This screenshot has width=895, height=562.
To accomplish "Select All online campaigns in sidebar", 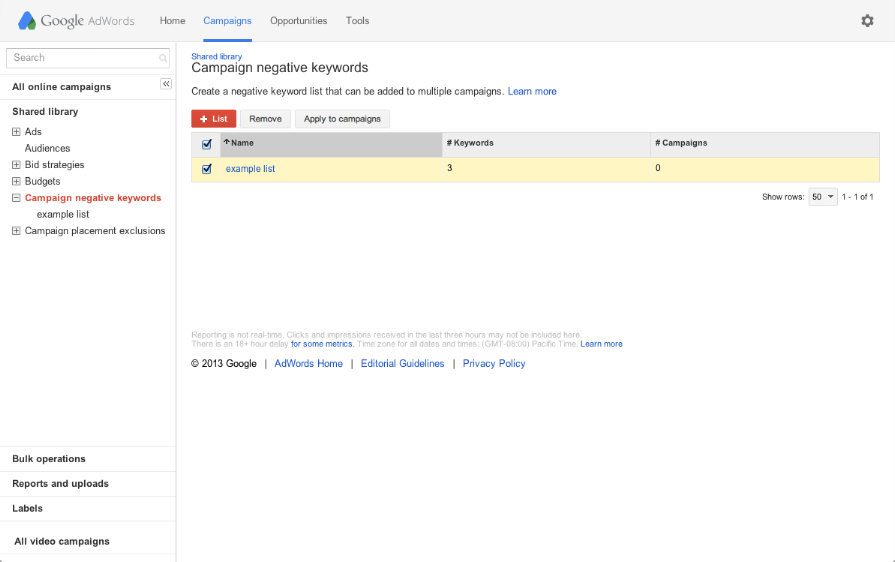I will tap(62, 87).
